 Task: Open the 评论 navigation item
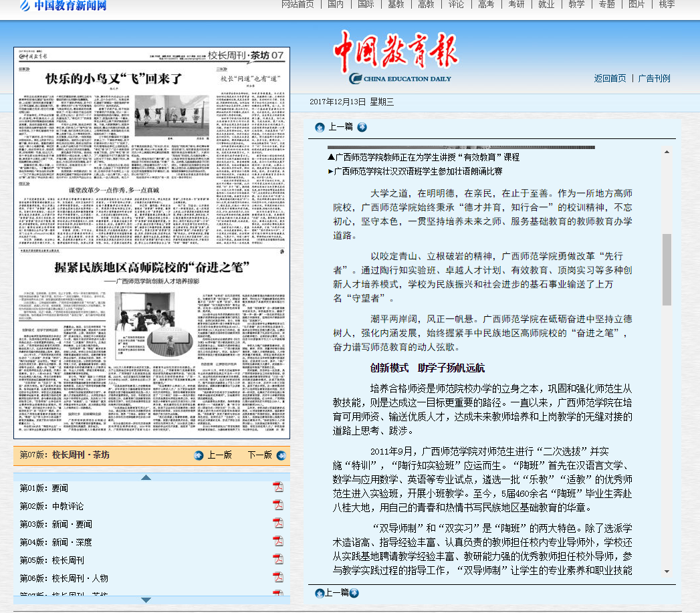456,5
